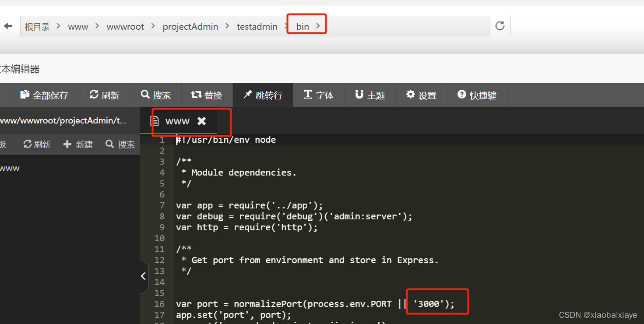Collapse the sidebar with the left arrow handle
Image resolution: width=644 pixels, height=324 pixels.
click(144, 276)
